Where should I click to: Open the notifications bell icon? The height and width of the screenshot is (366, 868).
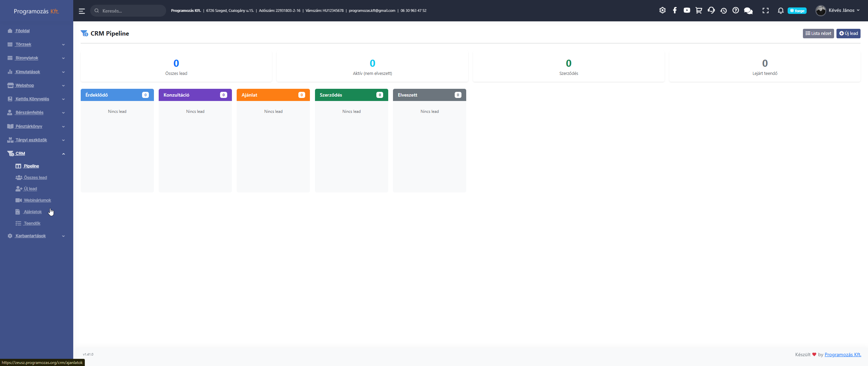781,11
